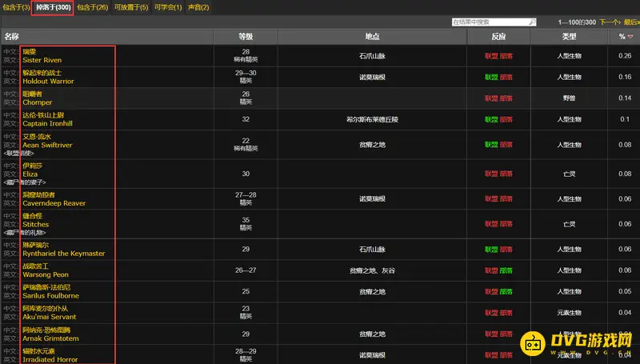This screenshot has width=640, height=364.
Task: Click 石爪山脉 location in Sister Riven row
Action: pyautogui.click(x=372, y=56)
